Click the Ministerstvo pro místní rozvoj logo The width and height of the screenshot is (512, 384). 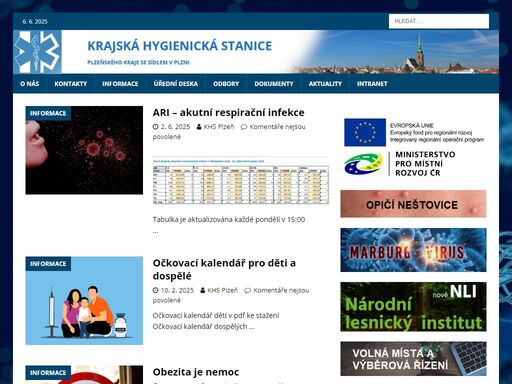(x=400, y=164)
